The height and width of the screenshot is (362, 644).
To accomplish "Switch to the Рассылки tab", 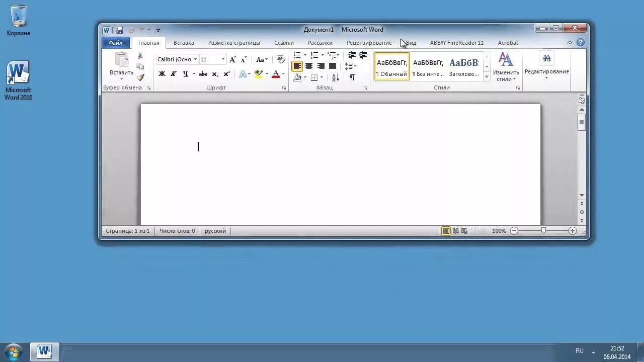I will [x=320, y=43].
